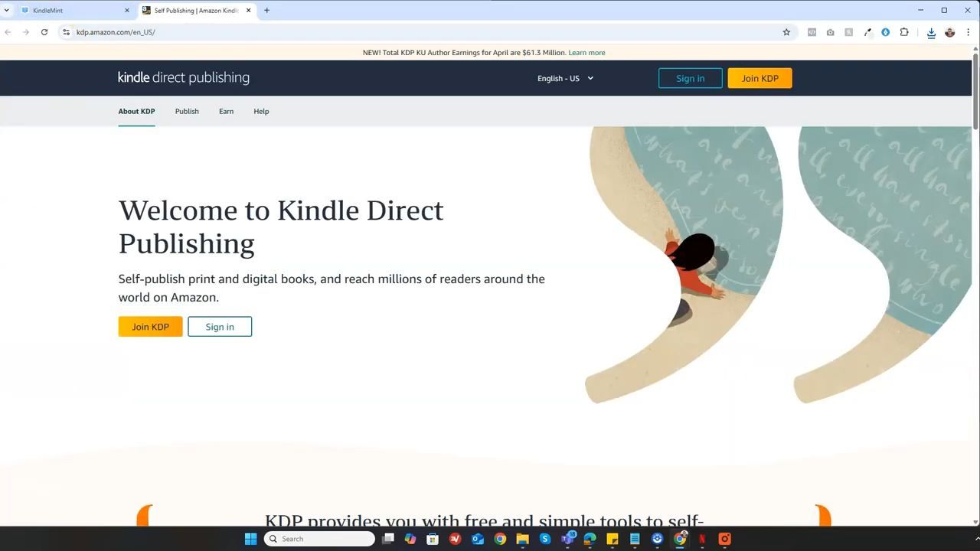Switch to the KindleMint tab
The height and width of the screenshot is (551, 980).
(76, 11)
